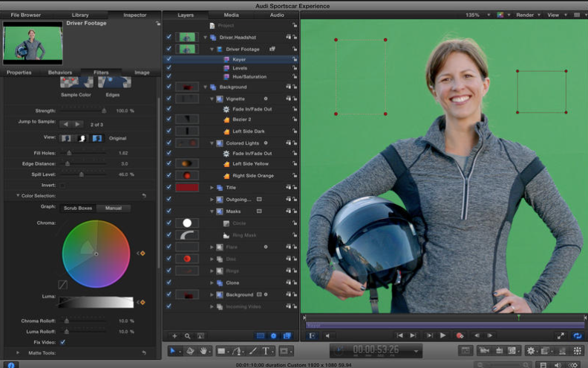Click the add layer plus icon

[175, 336]
